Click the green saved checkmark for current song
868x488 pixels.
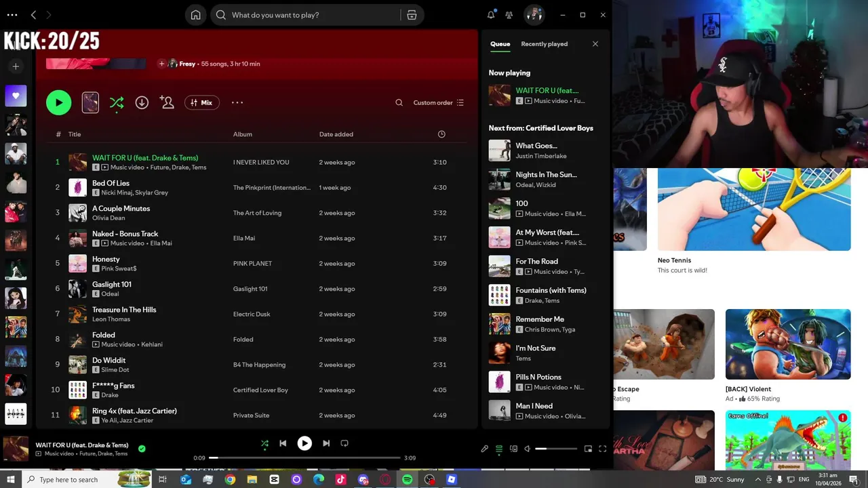142,449
